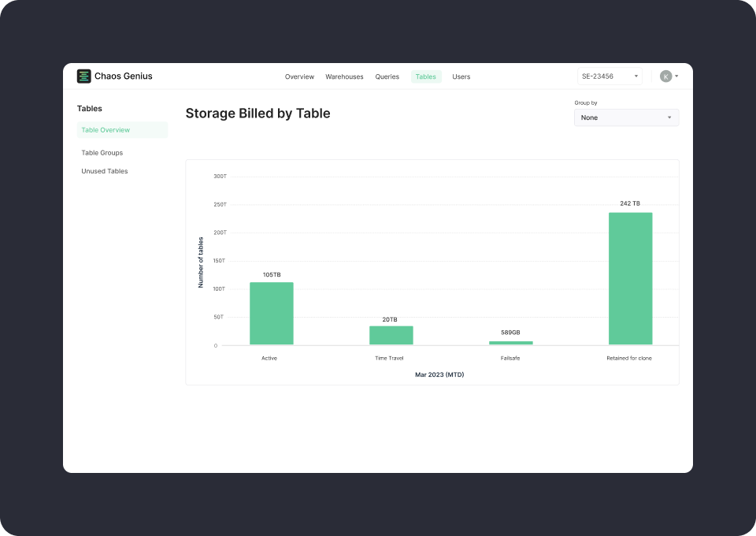The width and height of the screenshot is (756, 536).
Task: Select the Tables tab
Action: [x=425, y=76]
